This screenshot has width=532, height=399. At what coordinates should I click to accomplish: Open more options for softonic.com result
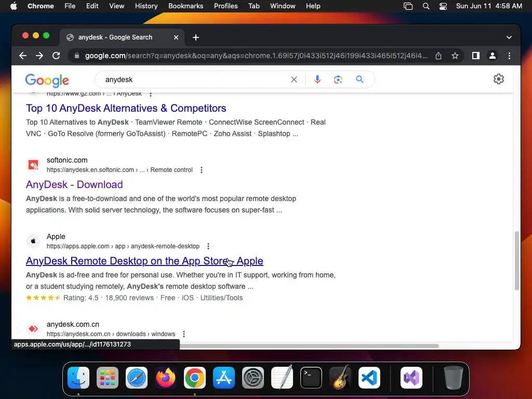point(202,170)
